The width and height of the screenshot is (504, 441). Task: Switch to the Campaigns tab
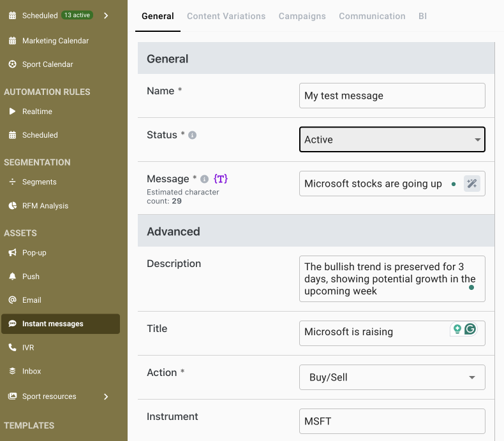302,16
